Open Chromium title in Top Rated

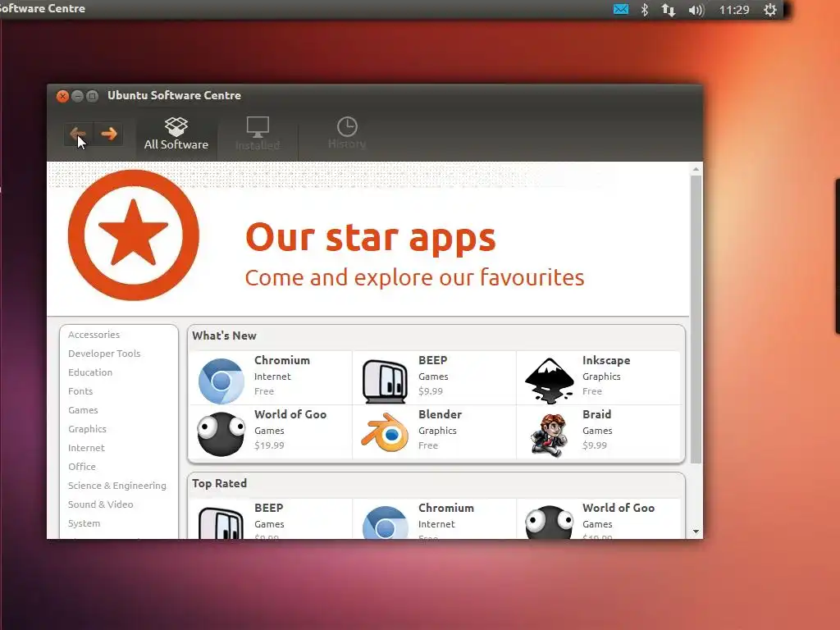(446, 508)
